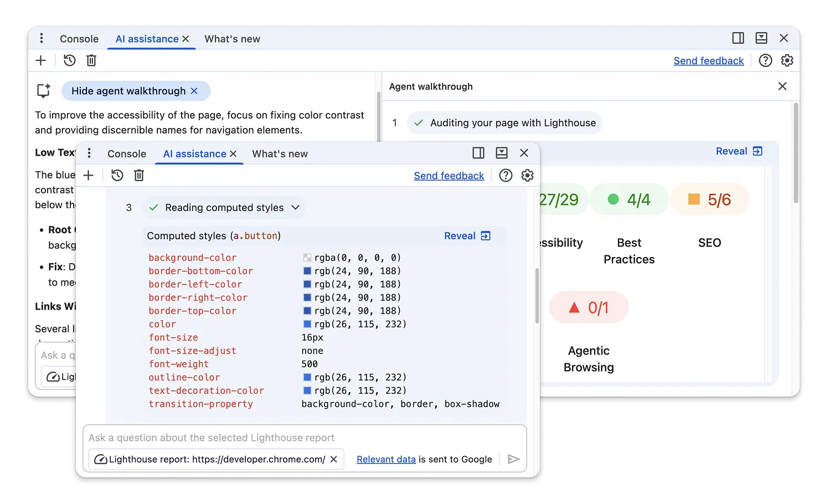Screen dimensions: 829x504
Task: Click Lighthouse icon chip in back panel input
Action: [x=53, y=377]
